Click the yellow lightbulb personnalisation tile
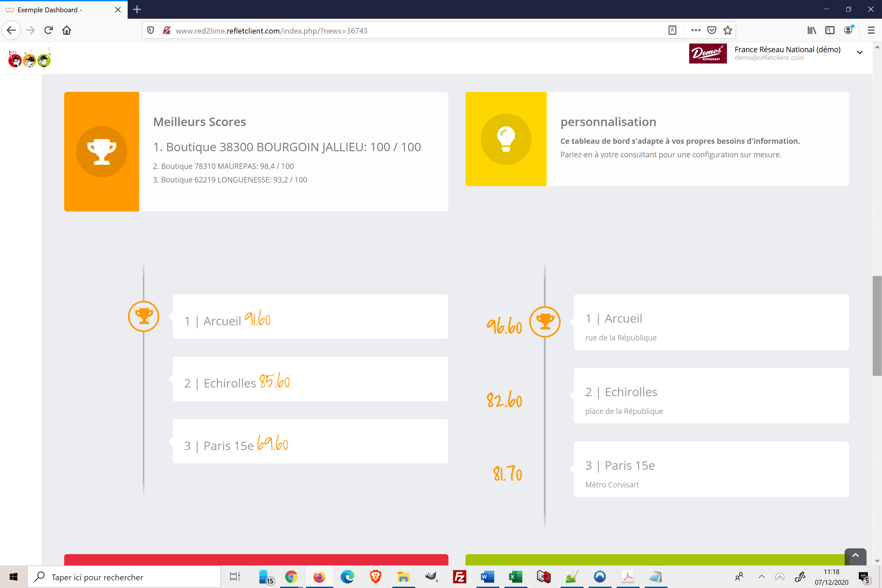Image resolution: width=882 pixels, height=588 pixels. click(x=506, y=139)
